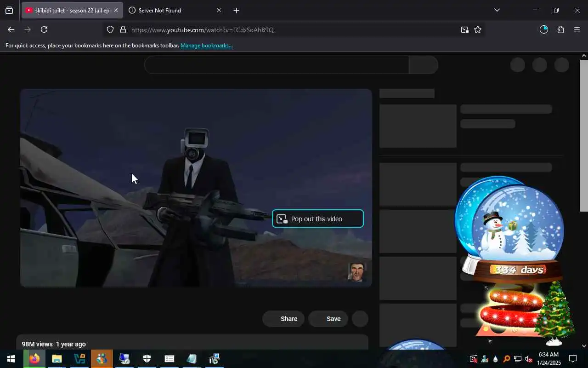Image resolution: width=588 pixels, height=368 pixels.
Task: Open the monitor-with-gear taskbar app
Action: coord(124,359)
